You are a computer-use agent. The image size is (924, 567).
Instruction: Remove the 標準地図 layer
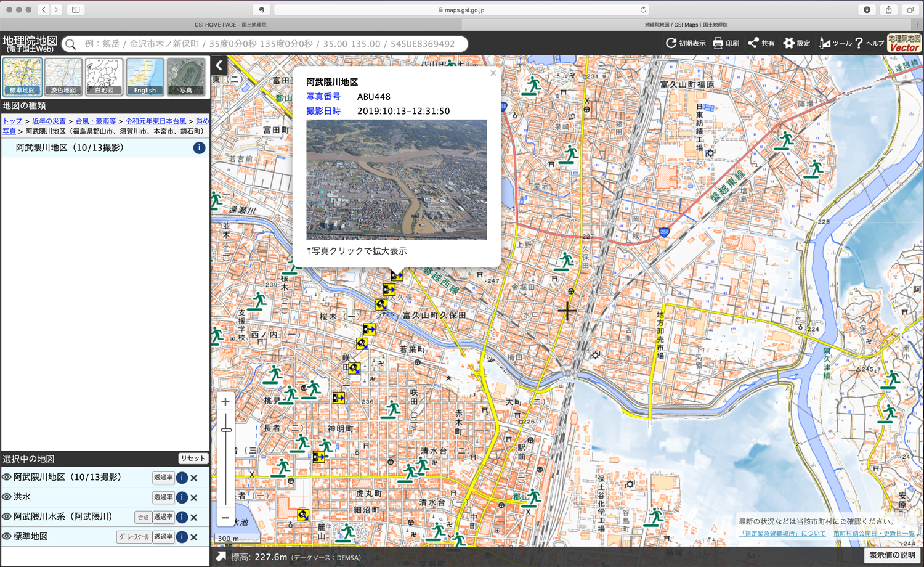[194, 537]
